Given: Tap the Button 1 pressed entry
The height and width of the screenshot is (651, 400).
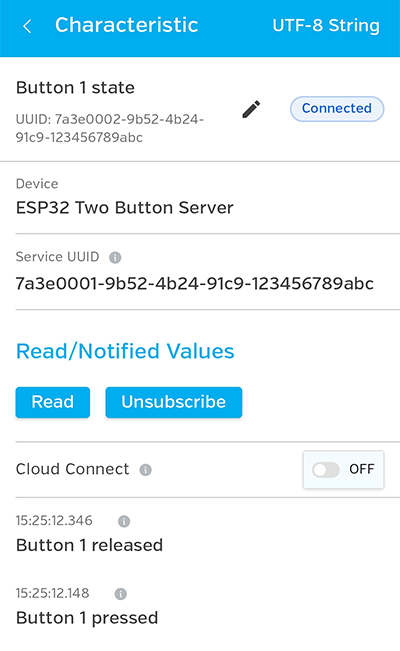Looking at the screenshot, I should click(87, 618).
